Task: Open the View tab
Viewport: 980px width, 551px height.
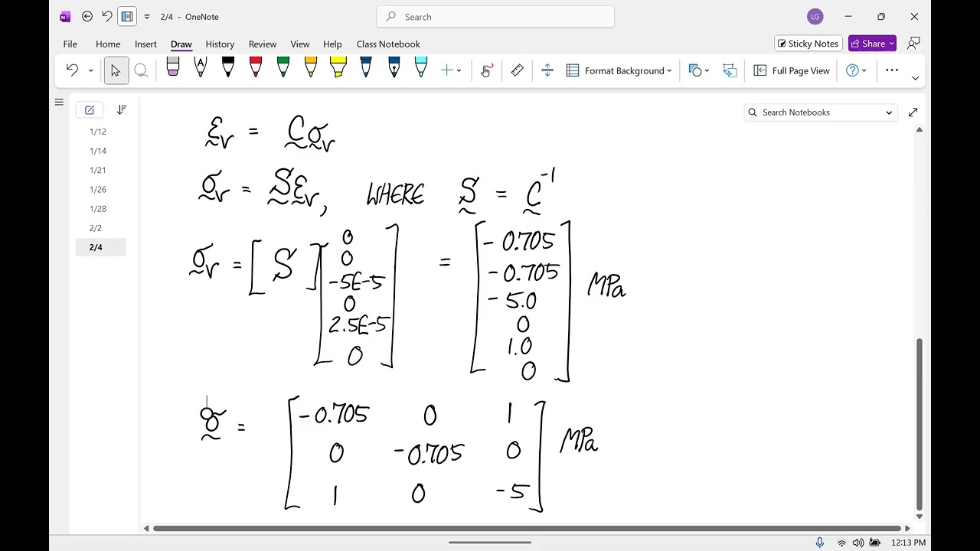Action: coord(300,44)
